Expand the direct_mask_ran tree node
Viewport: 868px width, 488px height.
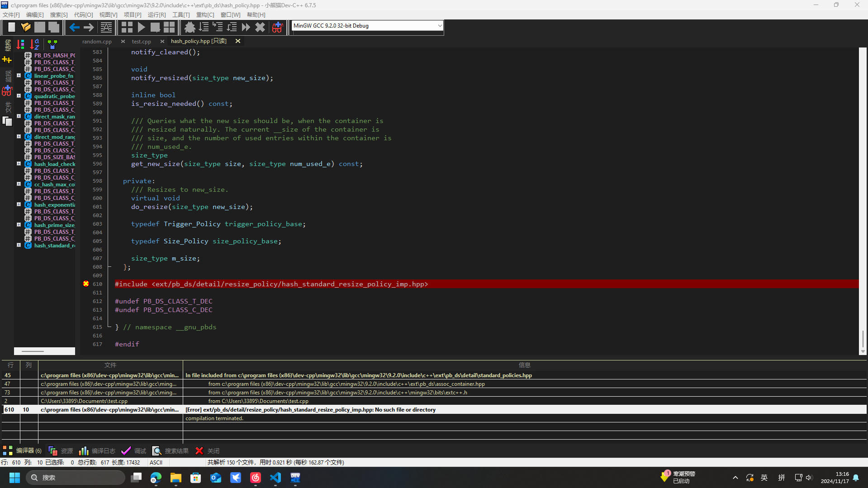[x=19, y=116]
